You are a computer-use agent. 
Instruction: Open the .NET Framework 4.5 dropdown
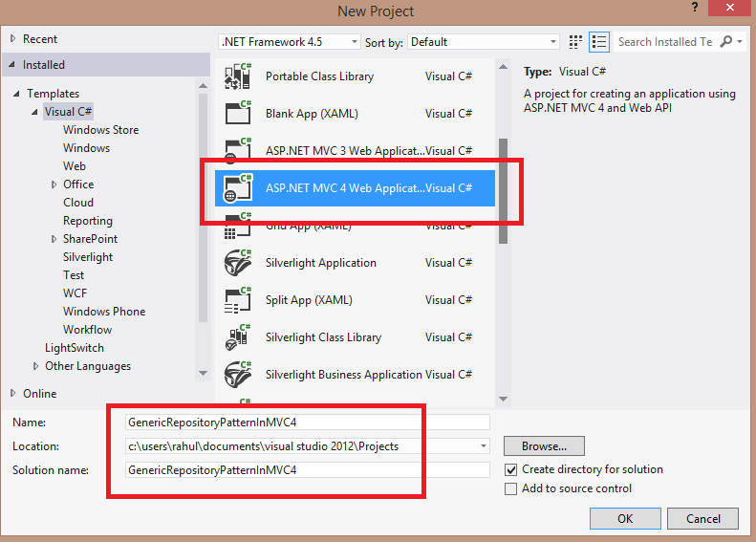(290, 42)
